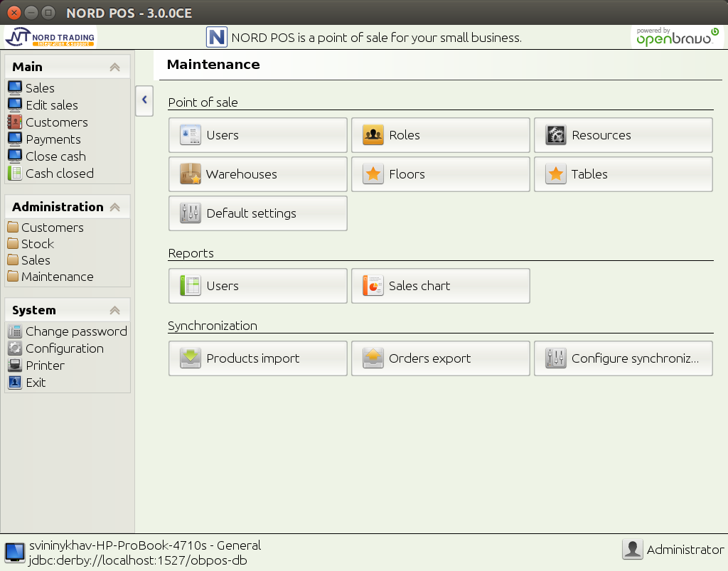Open Edit sales from the sidebar
728x571 pixels.
[16, 105]
